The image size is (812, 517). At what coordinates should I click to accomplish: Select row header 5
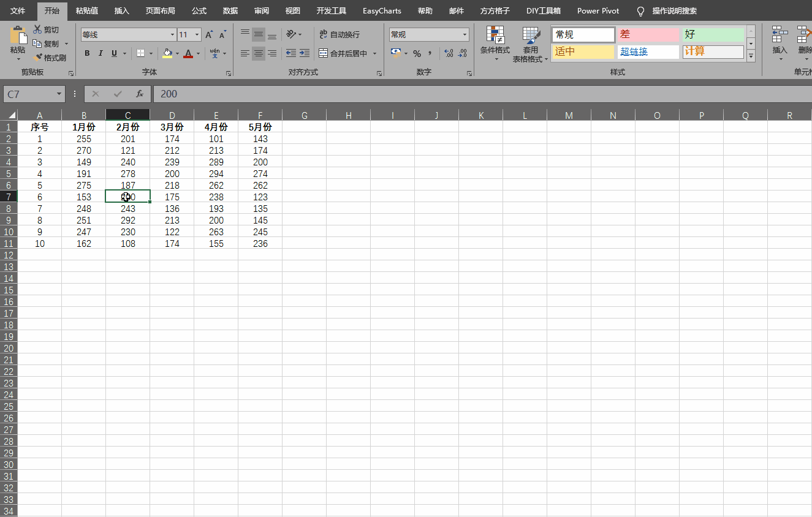[x=9, y=174]
